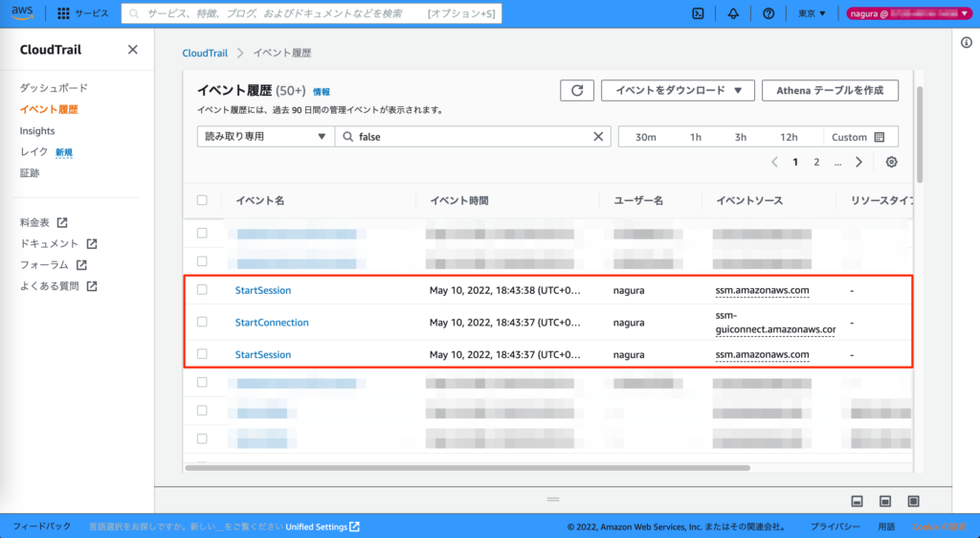
Task: Open the StartConnection event link
Action: pyautogui.click(x=272, y=323)
